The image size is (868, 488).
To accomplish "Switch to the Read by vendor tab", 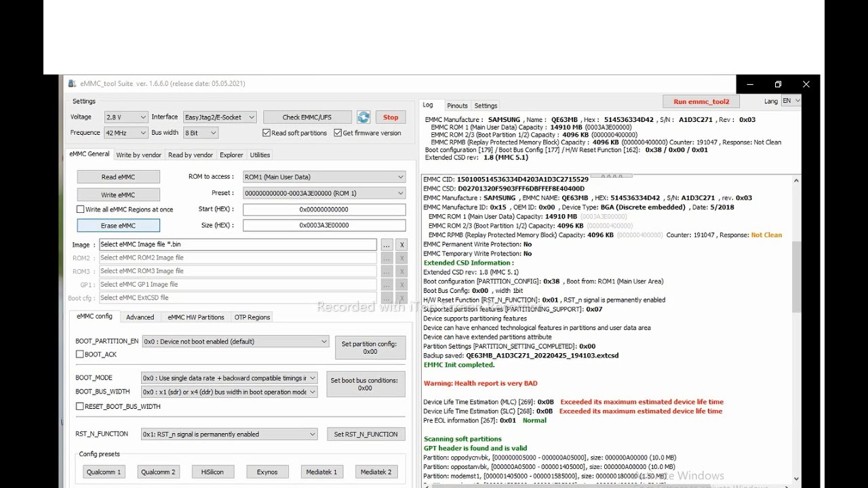I will 191,155.
